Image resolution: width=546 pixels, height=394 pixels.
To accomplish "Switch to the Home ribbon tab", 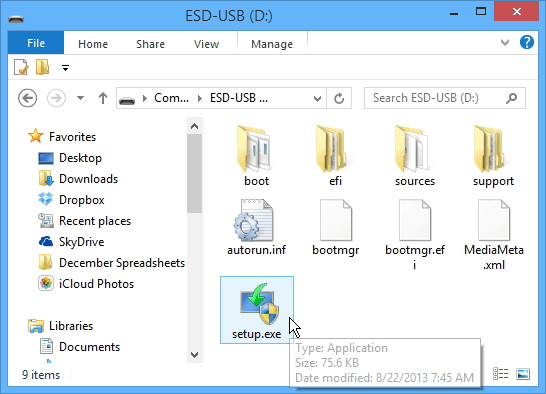I will [x=93, y=44].
